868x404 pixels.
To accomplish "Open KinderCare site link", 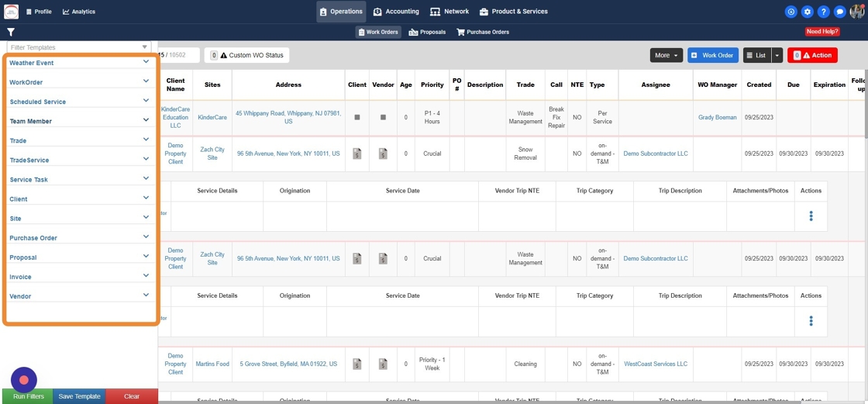I will tap(212, 118).
